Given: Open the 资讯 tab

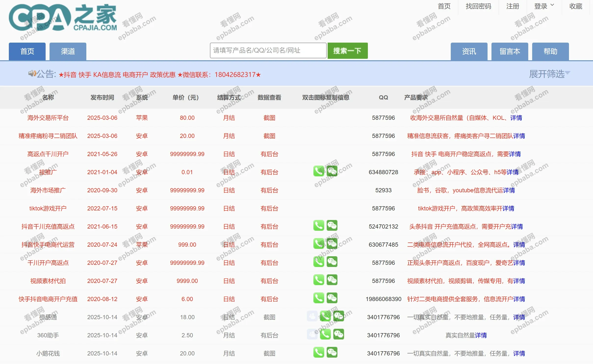Looking at the screenshot, I should [x=469, y=51].
